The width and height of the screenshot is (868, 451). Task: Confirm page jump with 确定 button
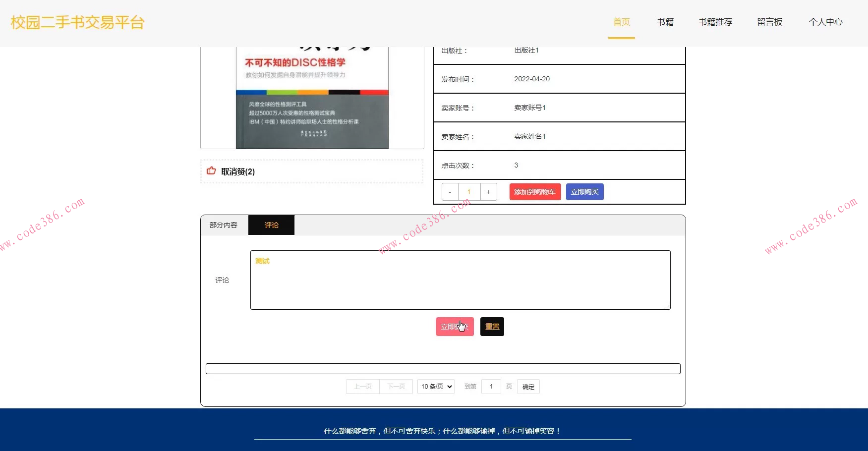(527, 386)
